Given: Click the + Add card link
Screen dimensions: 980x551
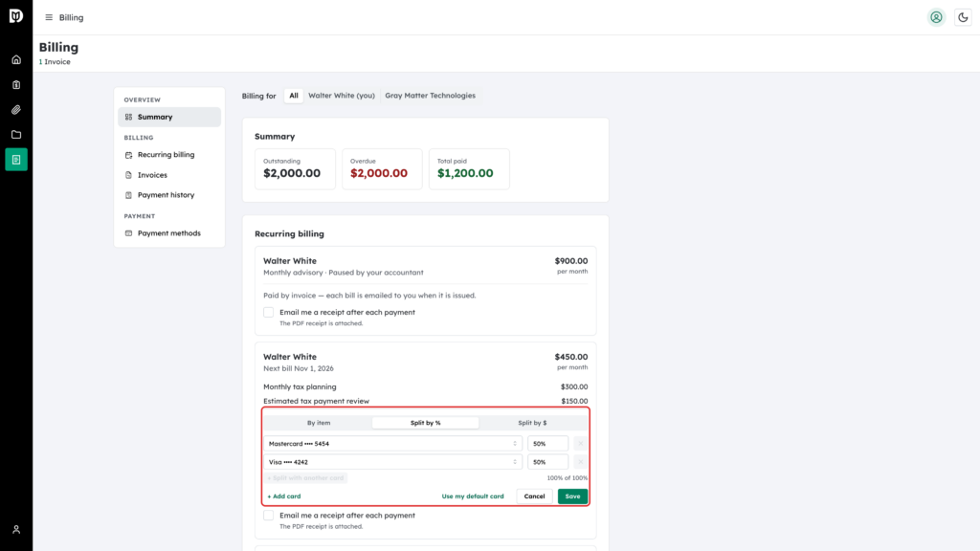Looking at the screenshot, I should (x=283, y=496).
